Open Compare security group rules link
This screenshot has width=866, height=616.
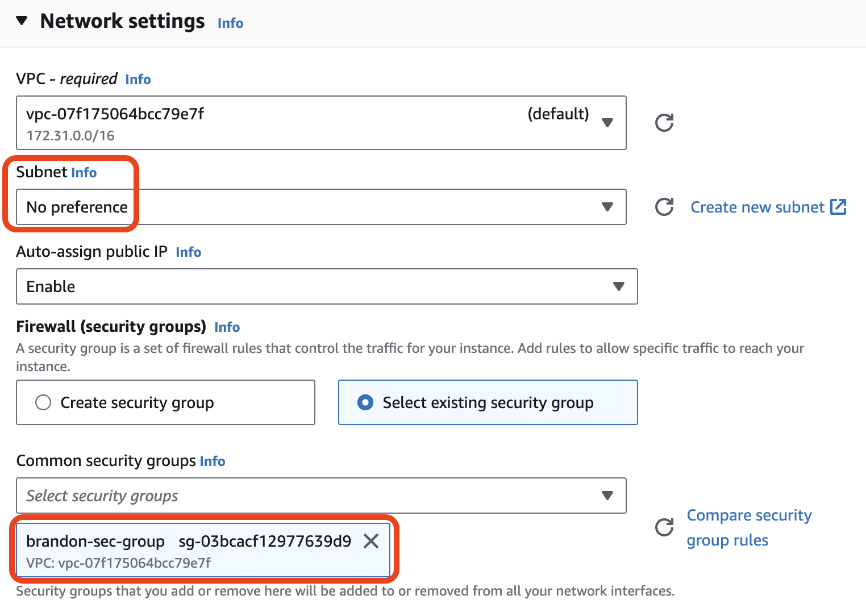(x=749, y=527)
